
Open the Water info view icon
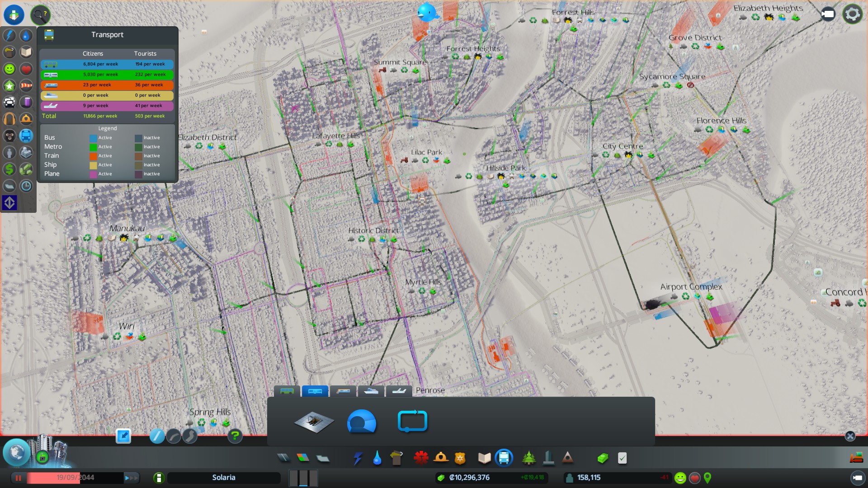[26, 35]
